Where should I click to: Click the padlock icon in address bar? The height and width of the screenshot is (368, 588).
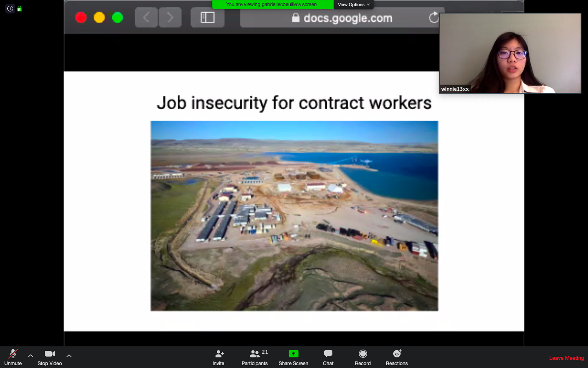[296, 18]
